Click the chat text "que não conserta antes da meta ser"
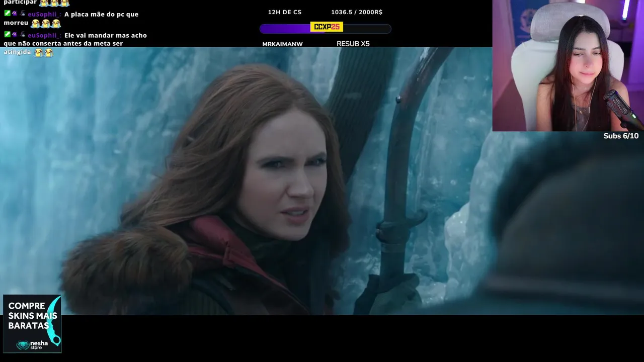 click(x=63, y=44)
